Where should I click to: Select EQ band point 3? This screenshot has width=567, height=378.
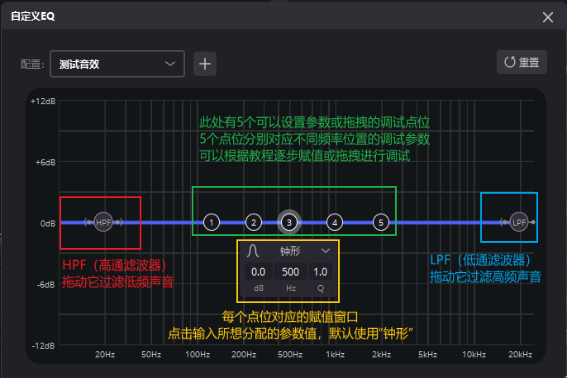click(x=289, y=222)
